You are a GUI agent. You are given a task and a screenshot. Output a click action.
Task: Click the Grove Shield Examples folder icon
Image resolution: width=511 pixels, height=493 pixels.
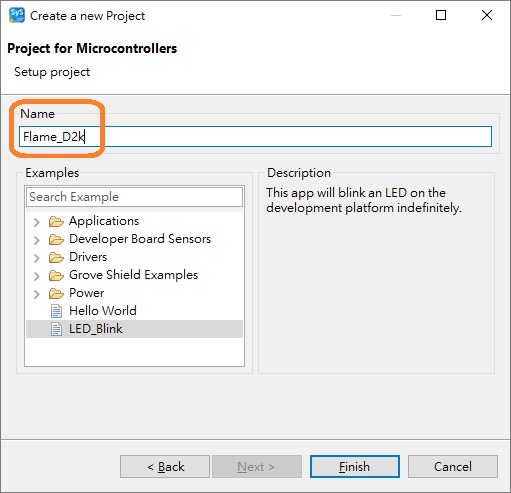click(x=56, y=275)
